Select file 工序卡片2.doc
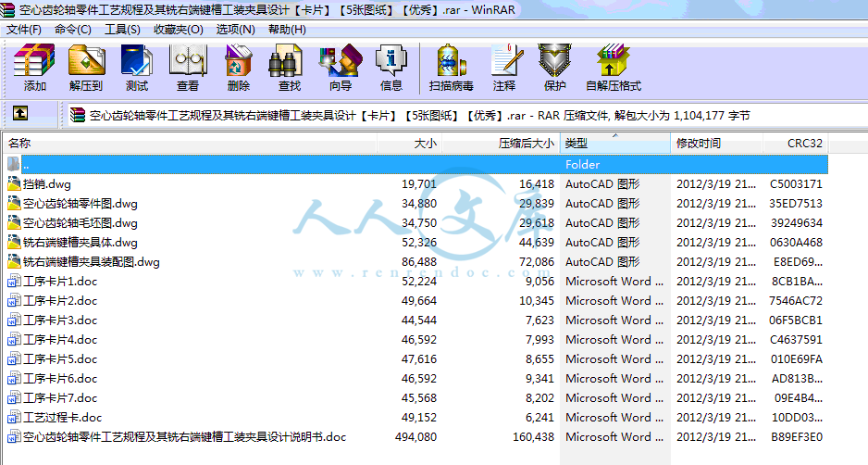The height and width of the screenshot is (465, 868). tap(60, 301)
